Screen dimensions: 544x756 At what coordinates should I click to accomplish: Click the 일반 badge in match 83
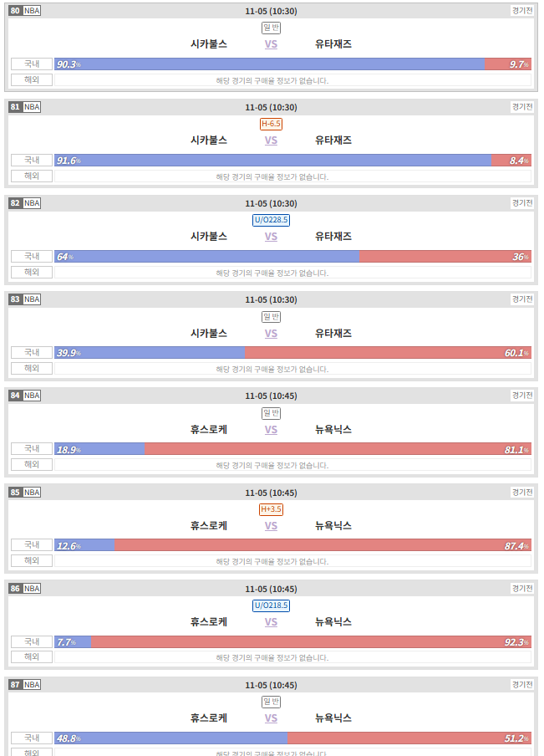(x=271, y=317)
